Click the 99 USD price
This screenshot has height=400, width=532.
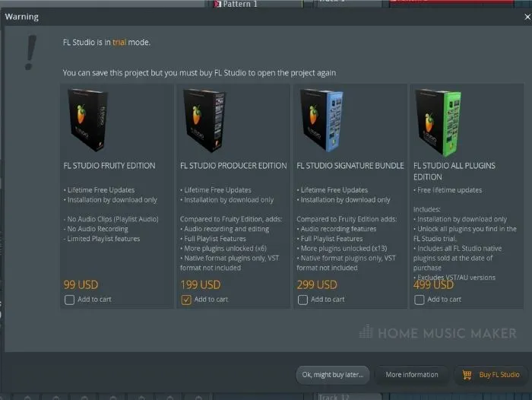[81, 284]
